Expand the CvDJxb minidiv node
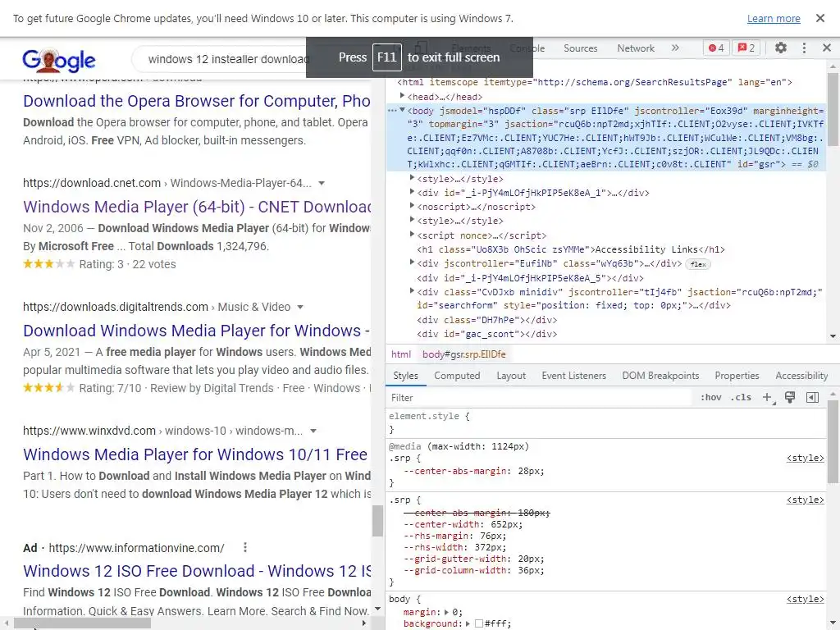Screen dimensions: 840x630 (412, 291)
